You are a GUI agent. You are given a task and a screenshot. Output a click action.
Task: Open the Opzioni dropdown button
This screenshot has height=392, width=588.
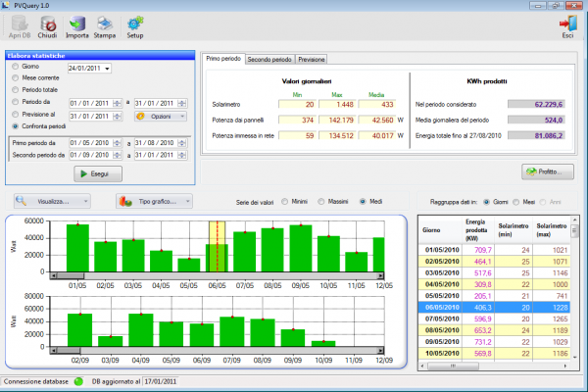(161, 117)
